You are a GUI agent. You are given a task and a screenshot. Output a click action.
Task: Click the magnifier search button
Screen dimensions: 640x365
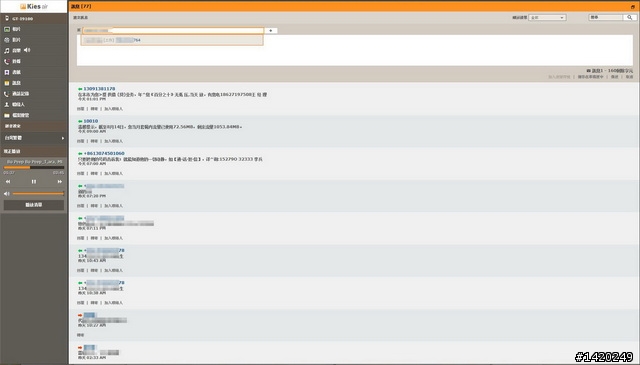point(630,18)
